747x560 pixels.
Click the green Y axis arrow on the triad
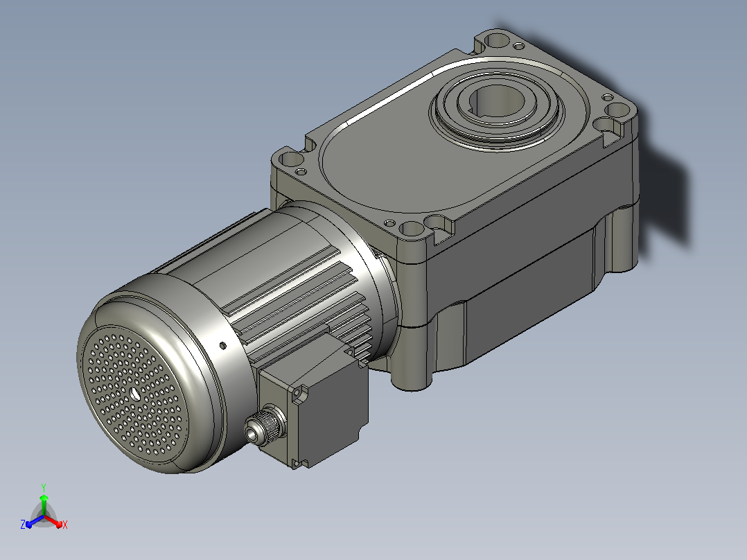click(44, 505)
